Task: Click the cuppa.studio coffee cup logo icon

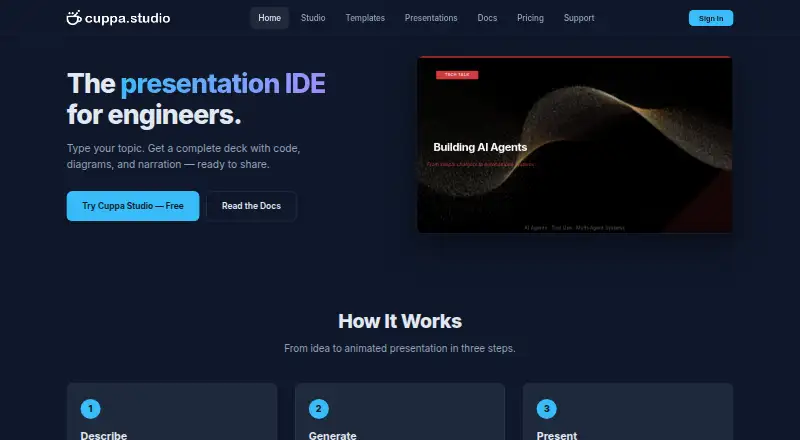Action: click(x=74, y=18)
